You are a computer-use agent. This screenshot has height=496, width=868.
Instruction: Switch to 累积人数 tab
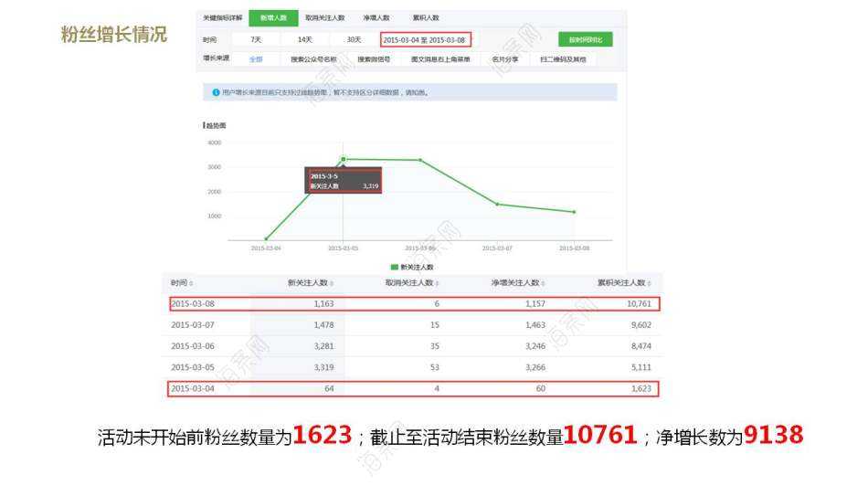tap(425, 17)
